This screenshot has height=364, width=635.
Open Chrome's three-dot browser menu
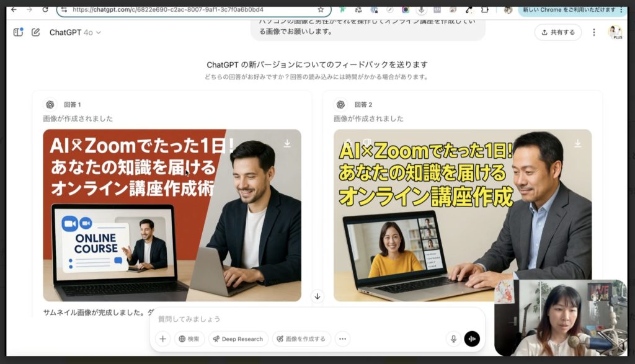pos(621,9)
